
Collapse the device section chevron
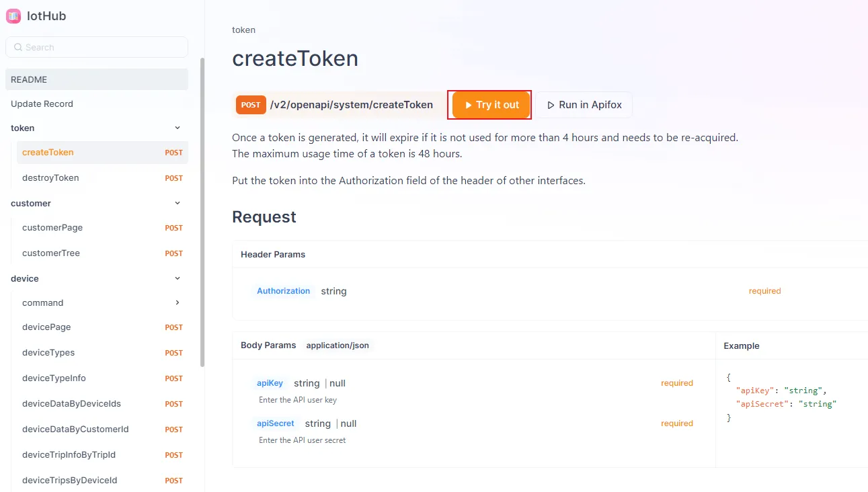click(177, 278)
